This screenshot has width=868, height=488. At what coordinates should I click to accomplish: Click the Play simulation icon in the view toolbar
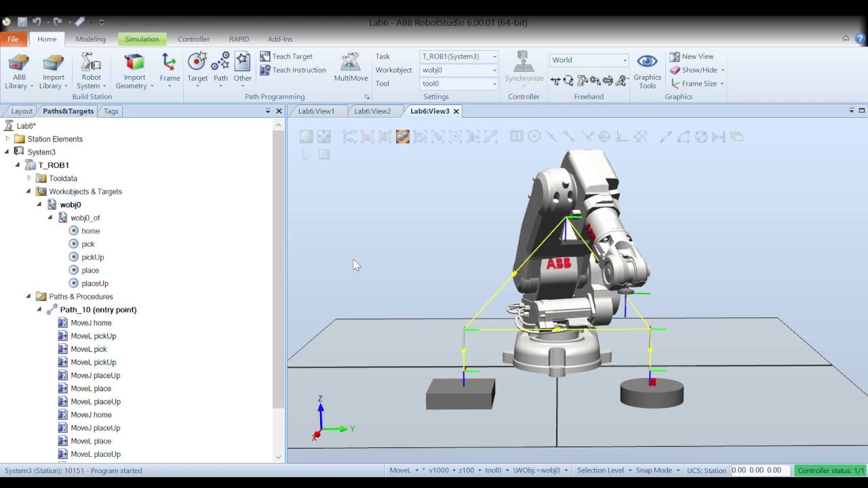(x=306, y=155)
